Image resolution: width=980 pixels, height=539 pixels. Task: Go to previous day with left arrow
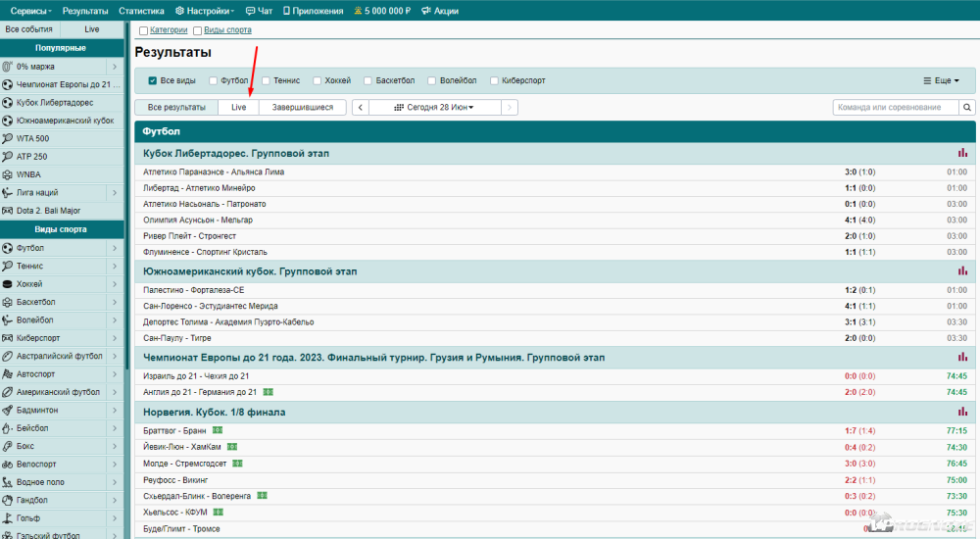360,108
